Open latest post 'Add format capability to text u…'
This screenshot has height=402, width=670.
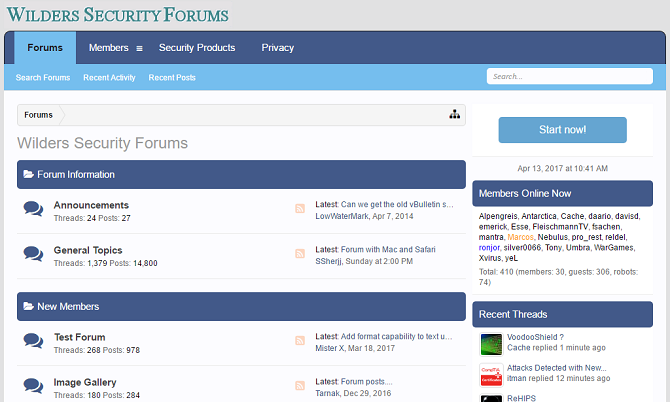pos(396,336)
